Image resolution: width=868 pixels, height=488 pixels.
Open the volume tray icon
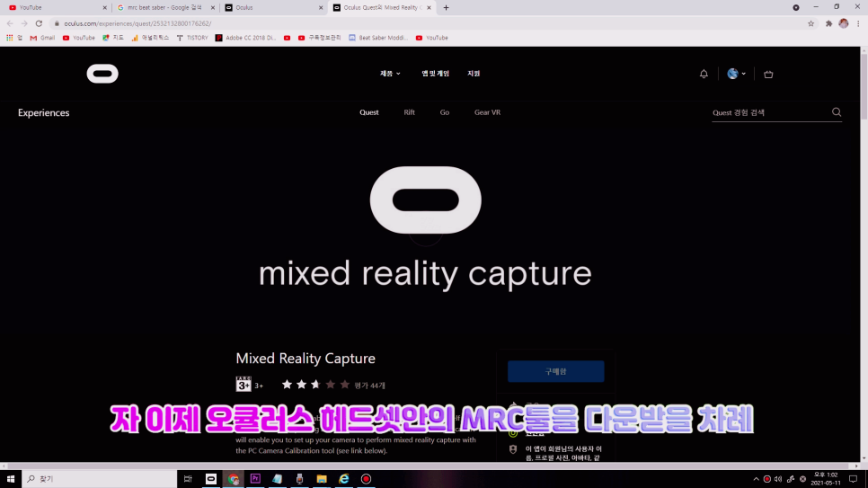[x=778, y=479]
